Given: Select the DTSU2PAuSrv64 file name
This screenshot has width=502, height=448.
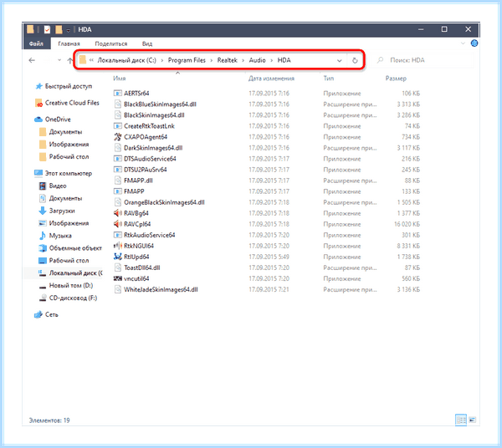Looking at the screenshot, I should [x=146, y=170].
